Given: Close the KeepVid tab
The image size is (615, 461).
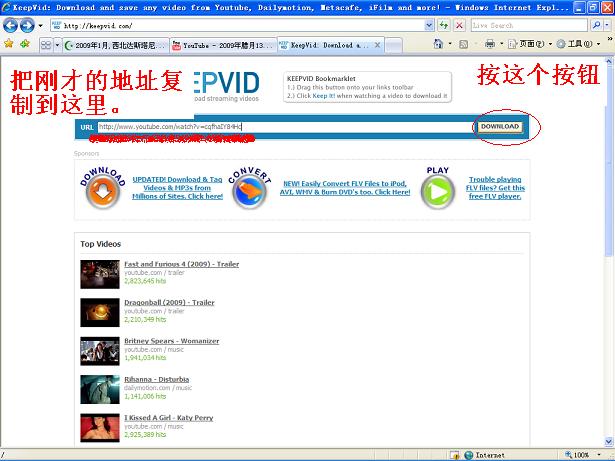Looking at the screenshot, I should pos(377,45).
